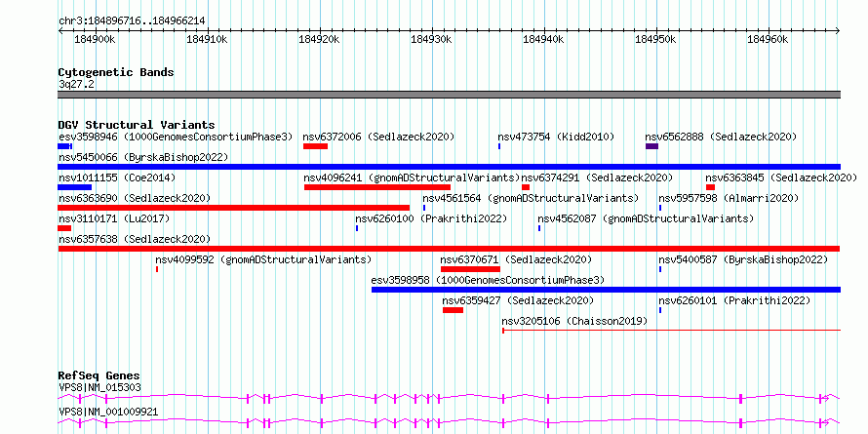The width and height of the screenshot is (868, 434).
Task: Select the nsv6374291 small red bar
Action: 526,187
